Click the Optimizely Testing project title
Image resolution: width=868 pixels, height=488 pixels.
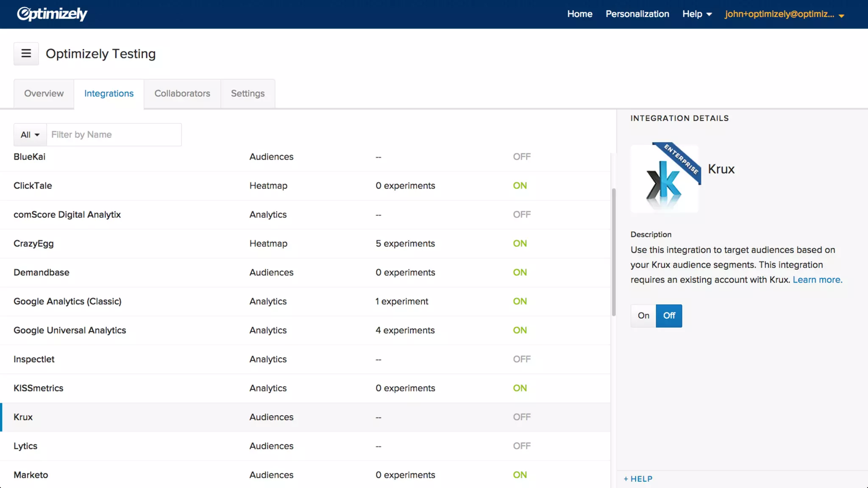101,54
